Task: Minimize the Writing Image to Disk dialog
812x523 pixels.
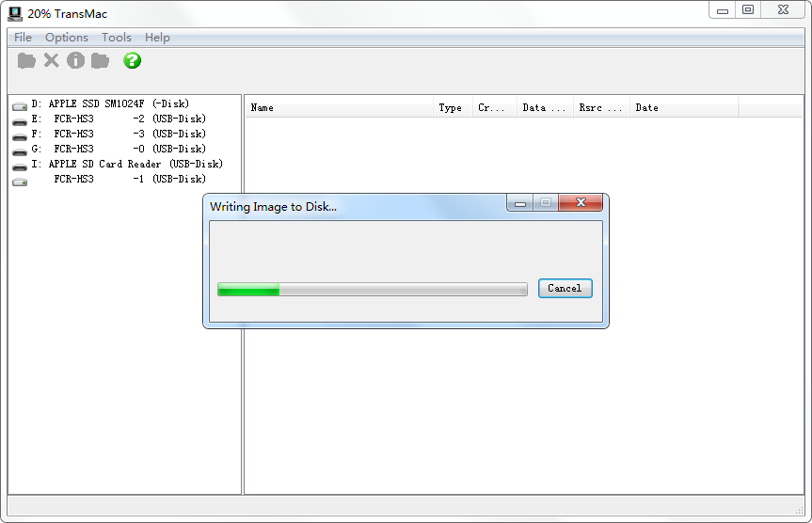Action: 520,203
